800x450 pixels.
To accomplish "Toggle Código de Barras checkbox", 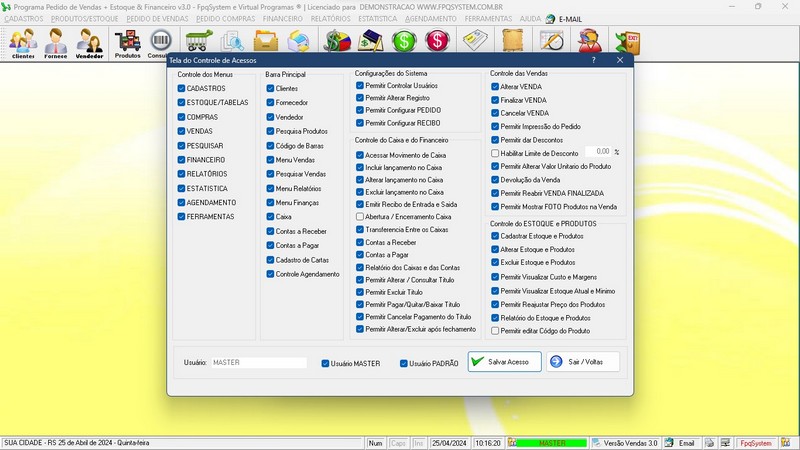I will click(270, 146).
